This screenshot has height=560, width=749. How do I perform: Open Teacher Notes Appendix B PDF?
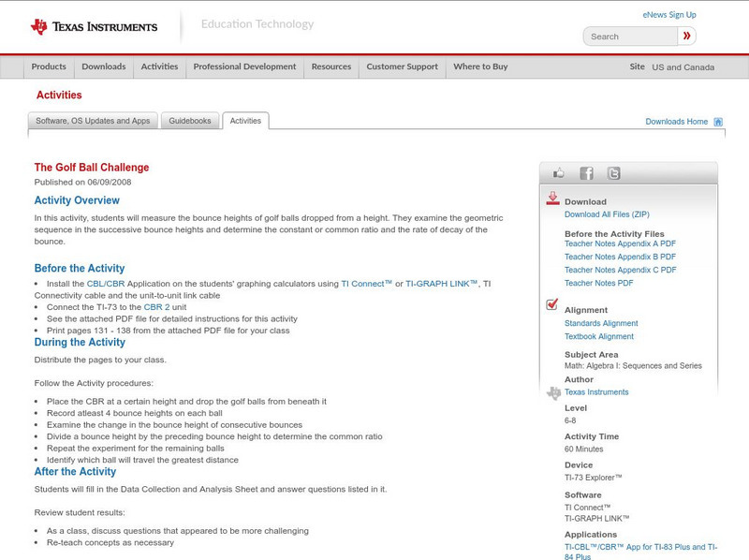tap(620, 258)
